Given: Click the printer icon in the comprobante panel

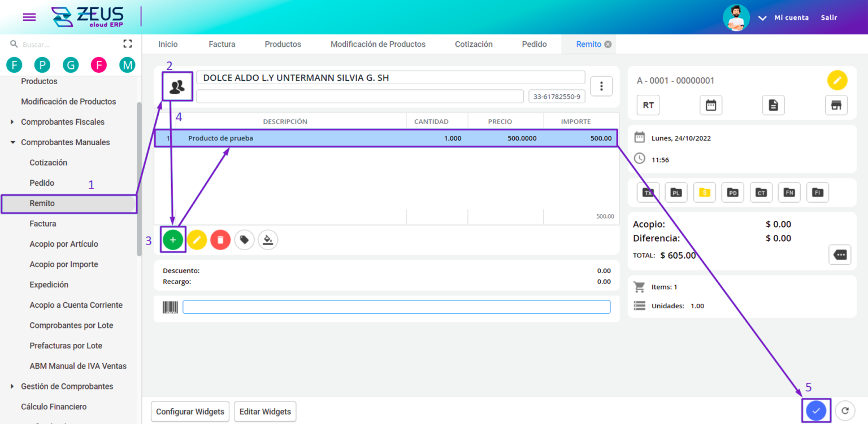Looking at the screenshot, I should click(836, 105).
